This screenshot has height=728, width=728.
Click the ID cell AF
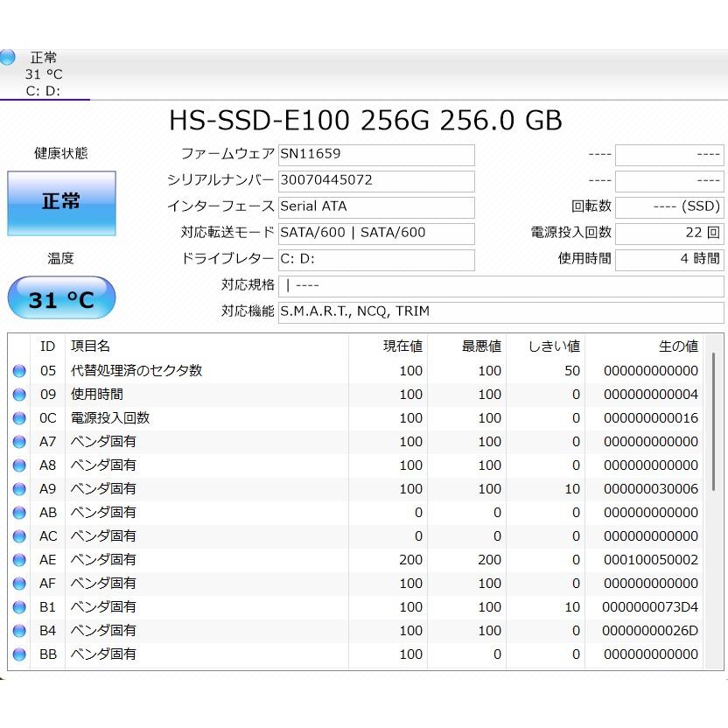click(x=48, y=584)
